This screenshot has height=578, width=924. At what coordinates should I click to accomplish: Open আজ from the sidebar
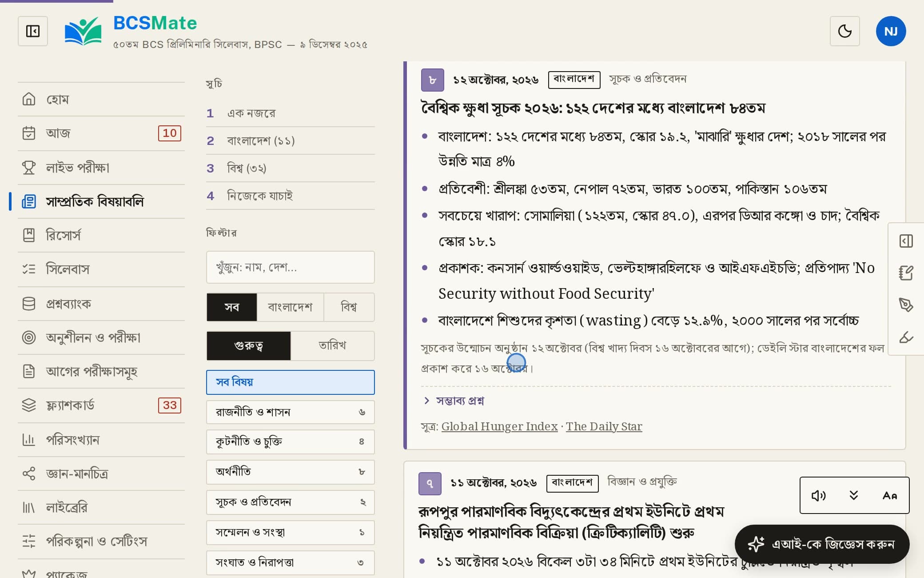(101, 133)
